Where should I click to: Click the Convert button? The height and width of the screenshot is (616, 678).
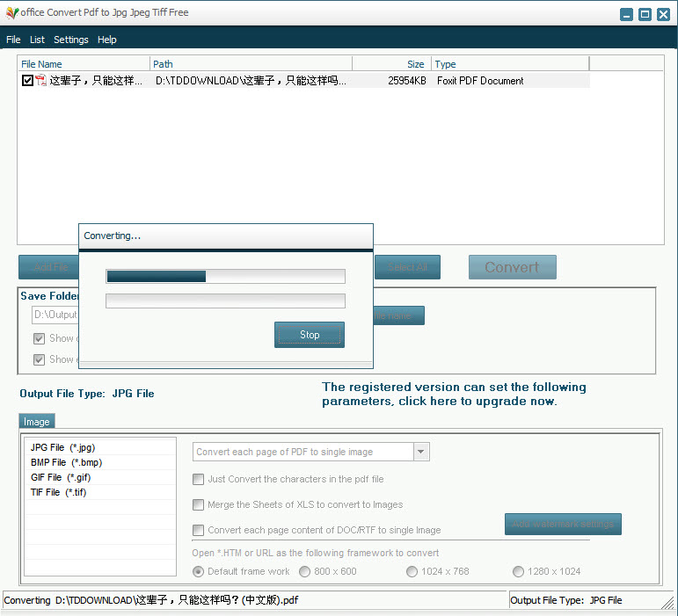coord(512,267)
